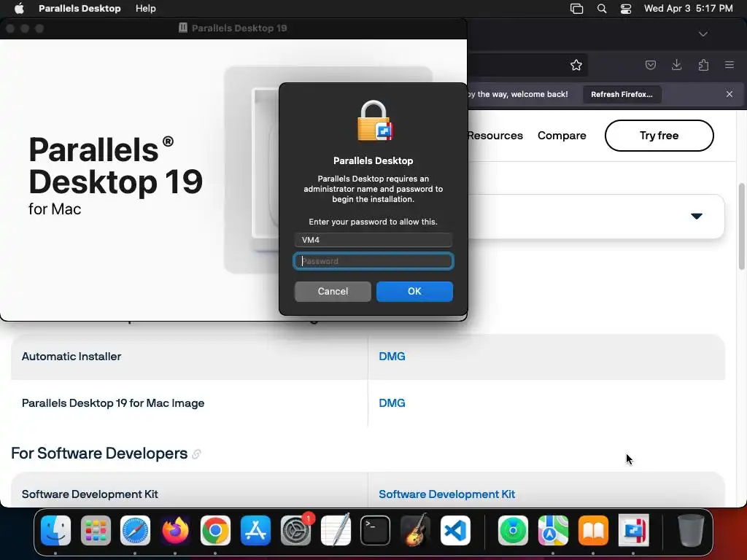This screenshot has height=560, width=747.
Task: Open Firefox extensions puzzle icon
Action: tap(703, 65)
